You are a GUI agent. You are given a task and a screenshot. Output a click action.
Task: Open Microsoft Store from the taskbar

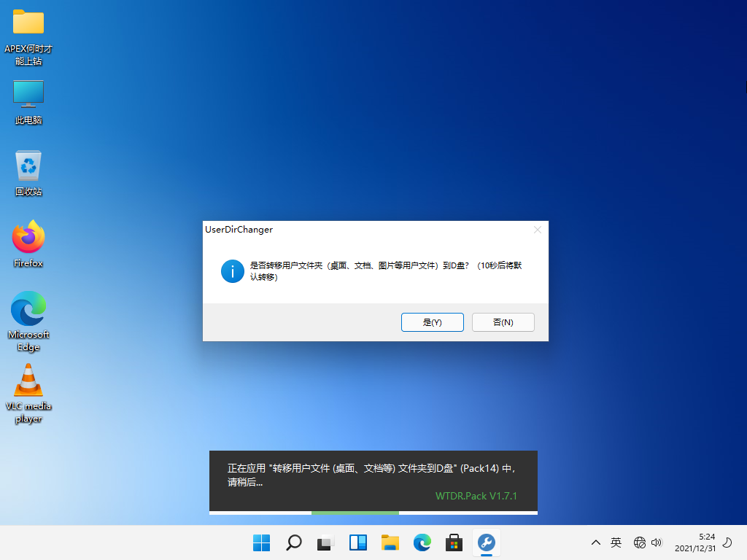tap(454, 542)
